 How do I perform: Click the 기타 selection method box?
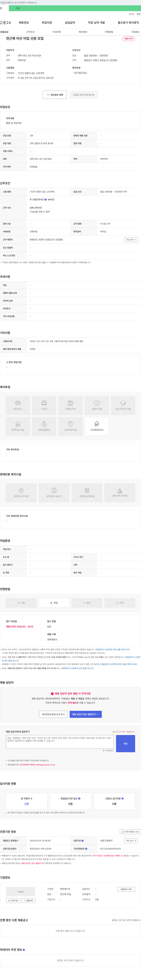tap(120, 603)
